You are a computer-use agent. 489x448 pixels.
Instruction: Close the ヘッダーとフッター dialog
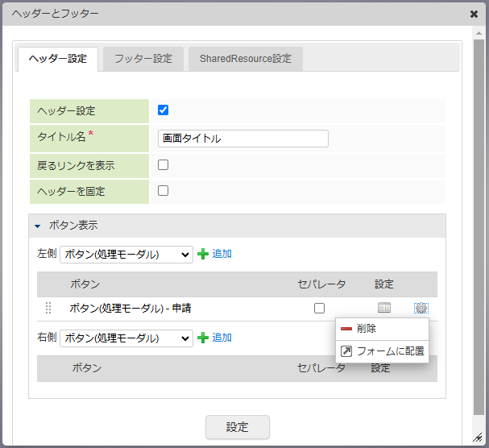[x=474, y=14]
